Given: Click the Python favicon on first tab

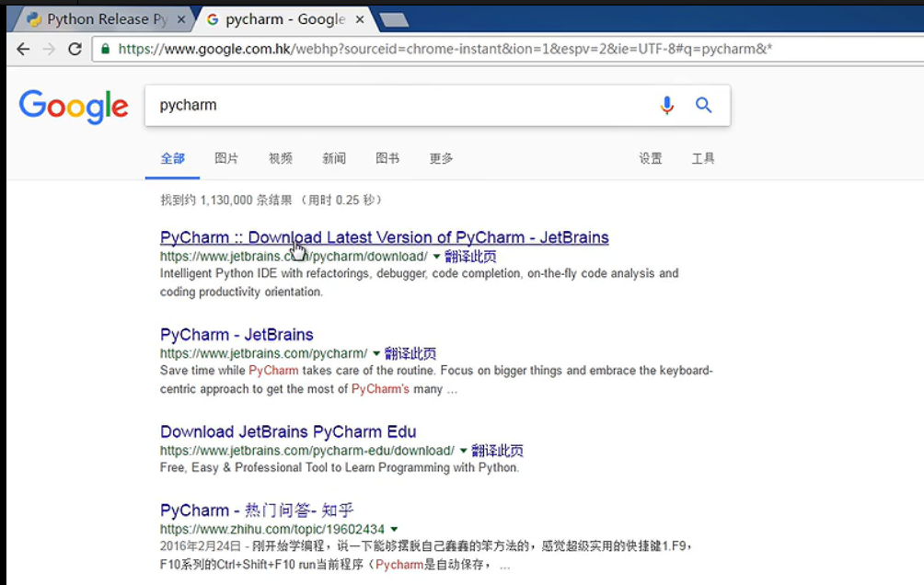Looking at the screenshot, I should click(34, 19).
